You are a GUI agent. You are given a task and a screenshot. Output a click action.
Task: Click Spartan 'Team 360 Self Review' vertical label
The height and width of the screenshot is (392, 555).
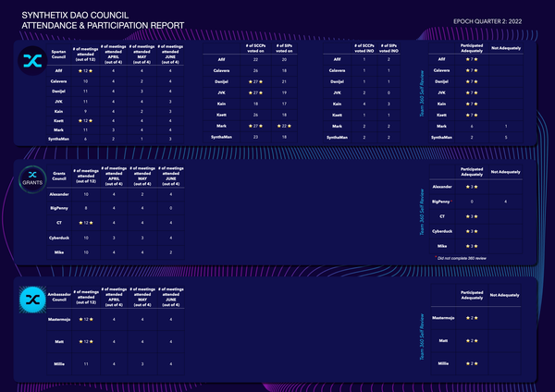pyautogui.click(x=422, y=93)
